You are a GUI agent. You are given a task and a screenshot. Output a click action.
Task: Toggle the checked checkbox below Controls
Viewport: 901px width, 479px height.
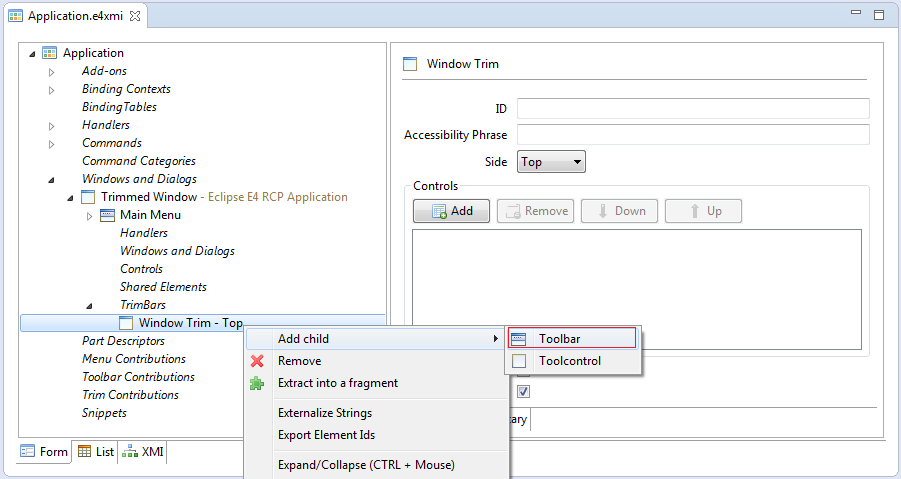pyautogui.click(x=523, y=392)
